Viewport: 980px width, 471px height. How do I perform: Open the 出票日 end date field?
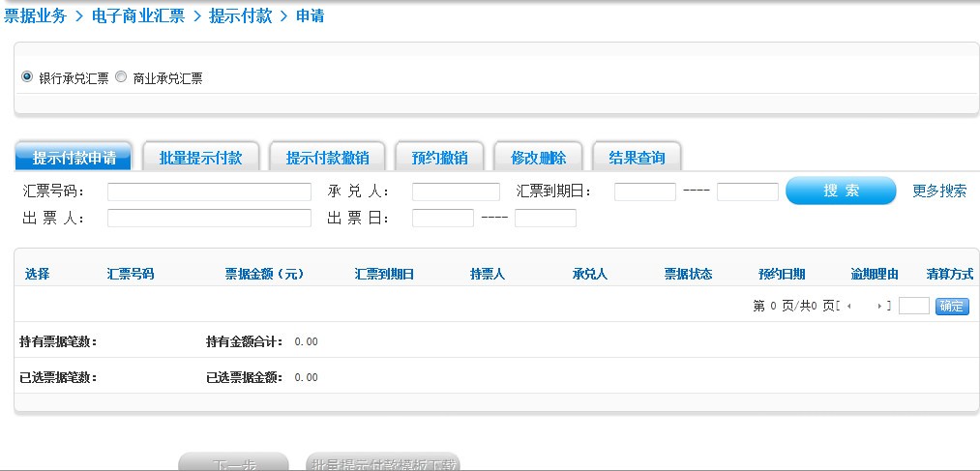(x=545, y=218)
